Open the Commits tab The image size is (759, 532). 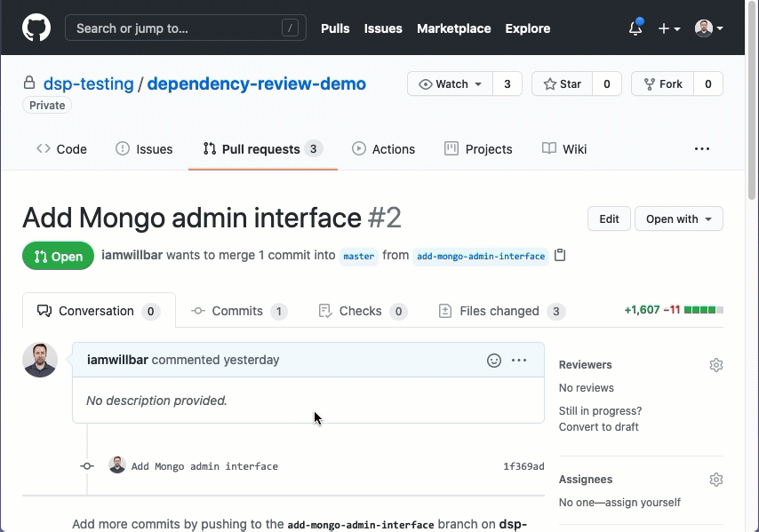click(x=238, y=311)
